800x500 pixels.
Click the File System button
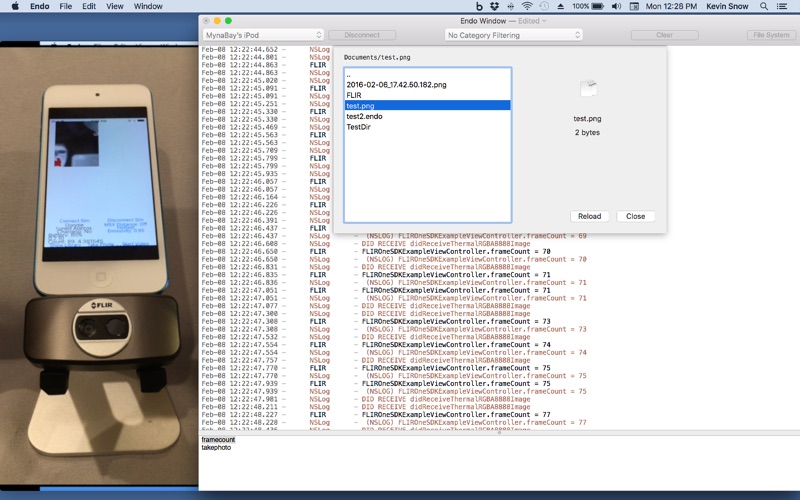coord(771,35)
